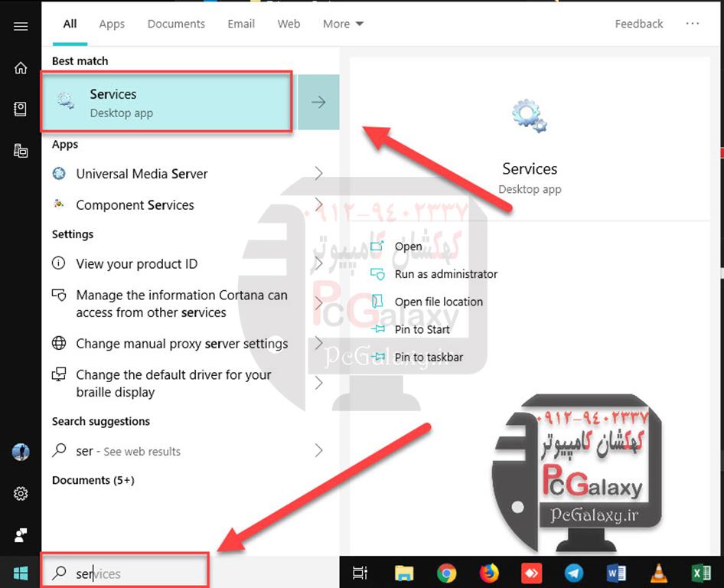
Task: Click the Home icon in the left sidebar
Action: tap(21, 68)
